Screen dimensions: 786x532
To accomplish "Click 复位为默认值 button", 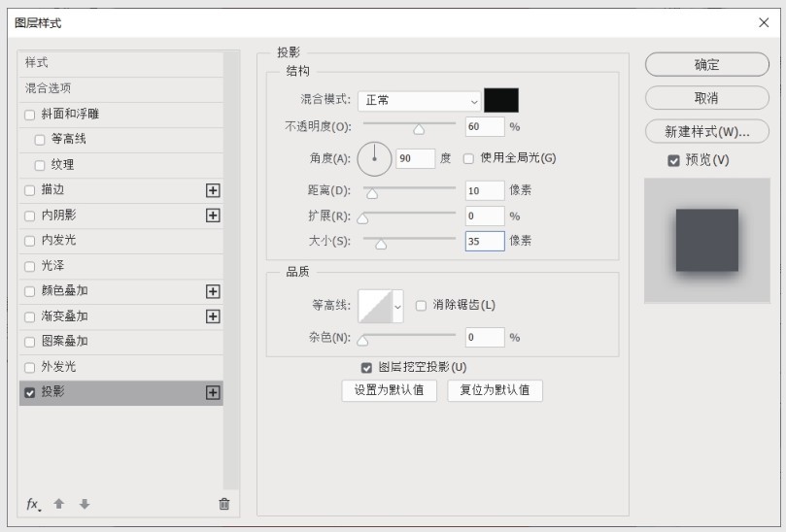I will pyautogui.click(x=495, y=390).
